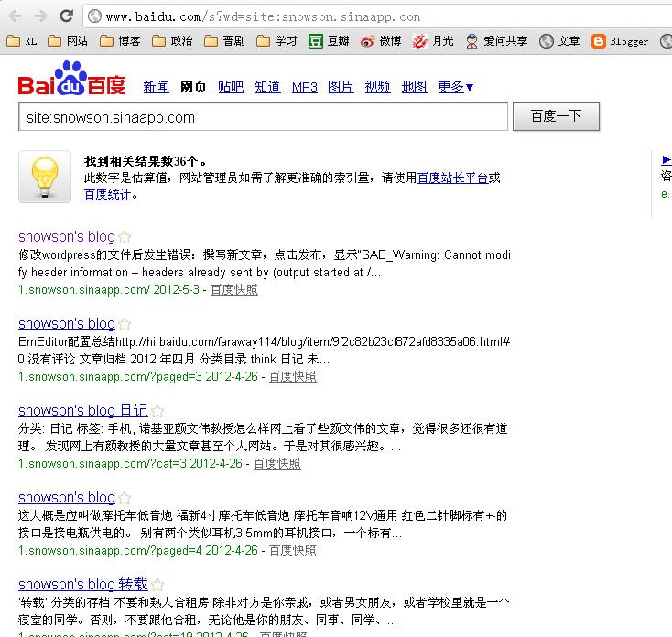
Task: Select the 网页 search tab
Action: click(193, 87)
